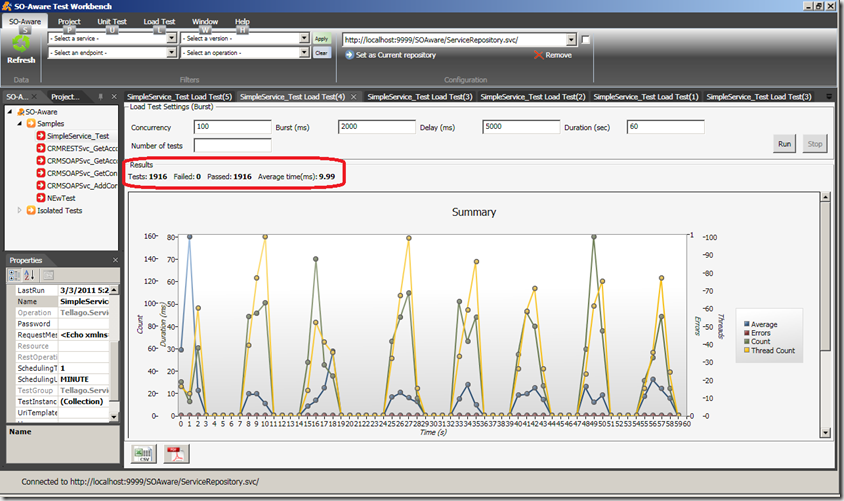Click the Duration (sec) input field
The height and width of the screenshot is (501, 844).
[665, 127]
